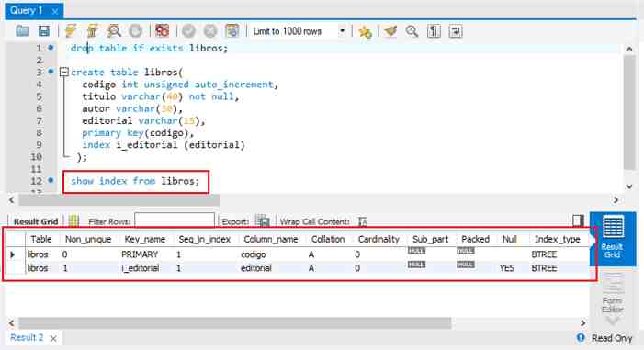Beautify query with broom icon
Viewport: 644px width, 350px height.
(x=390, y=31)
